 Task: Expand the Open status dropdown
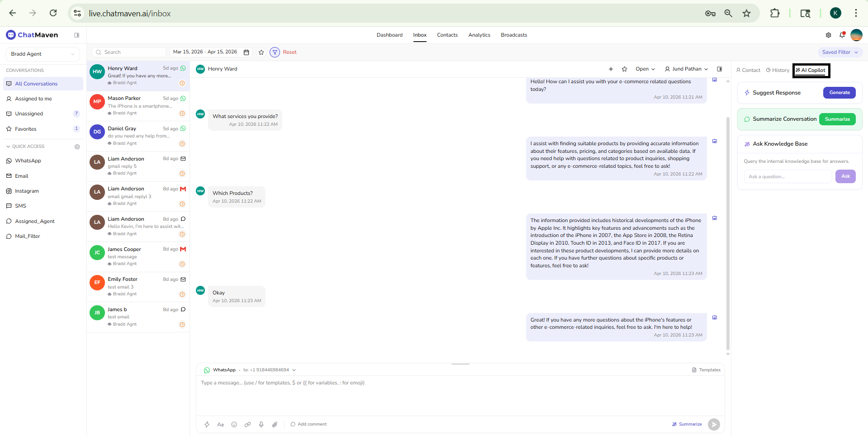[x=645, y=69]
